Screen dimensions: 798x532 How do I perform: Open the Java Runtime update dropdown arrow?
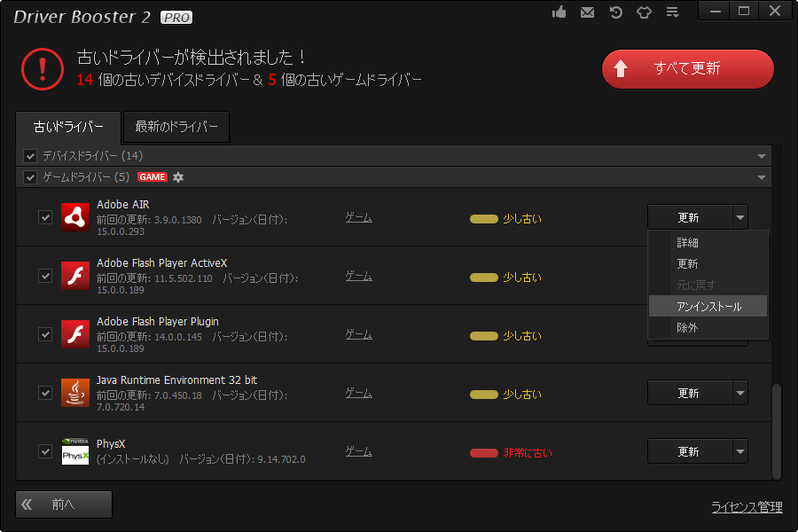tap(740, 393)
